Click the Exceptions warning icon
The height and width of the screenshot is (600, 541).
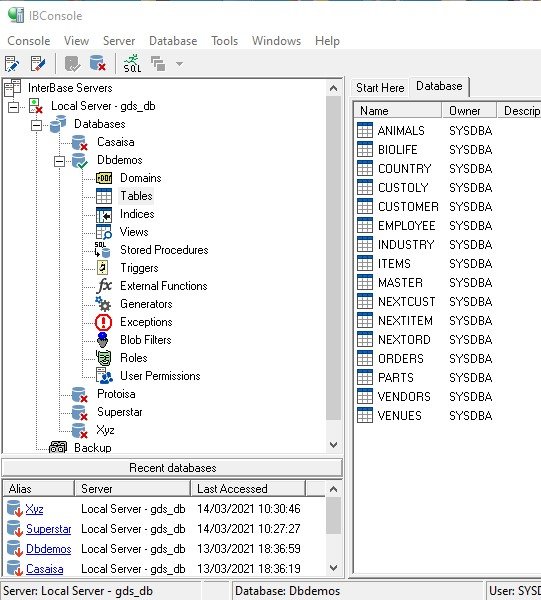click(103, 322)
